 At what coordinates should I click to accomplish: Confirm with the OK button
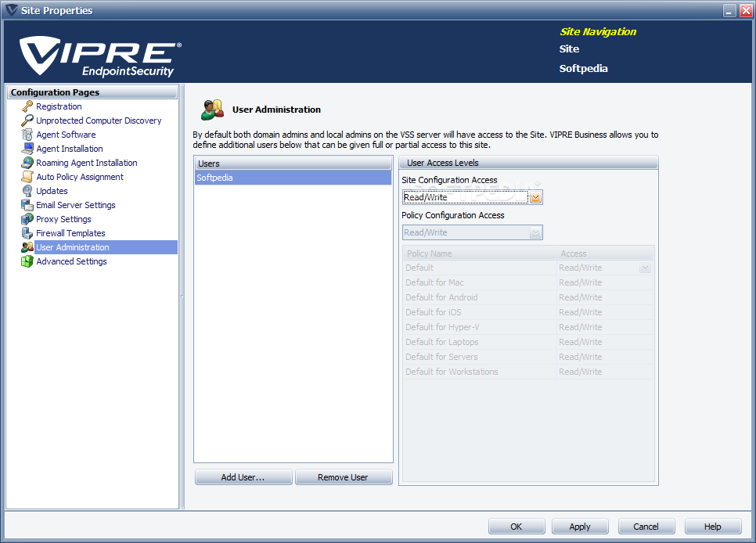(517, 527)
